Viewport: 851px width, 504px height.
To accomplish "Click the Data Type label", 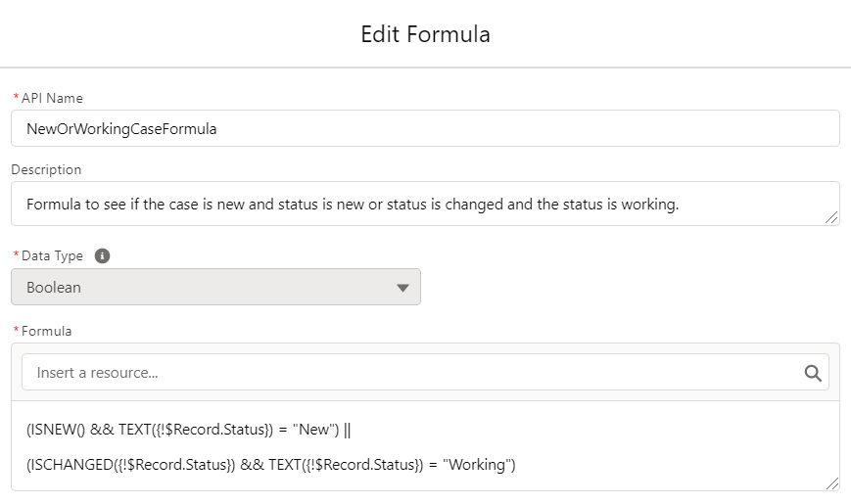I will (x=52, y=256).
